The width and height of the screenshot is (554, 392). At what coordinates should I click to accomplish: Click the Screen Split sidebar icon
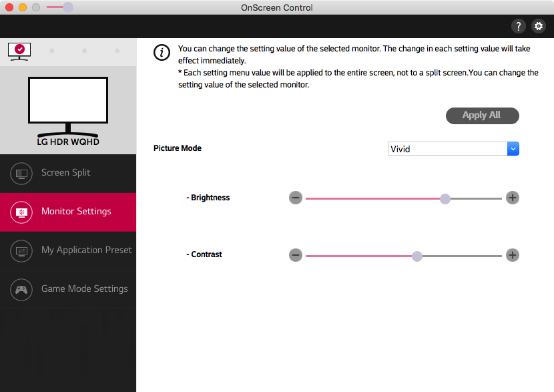point(22,173)
